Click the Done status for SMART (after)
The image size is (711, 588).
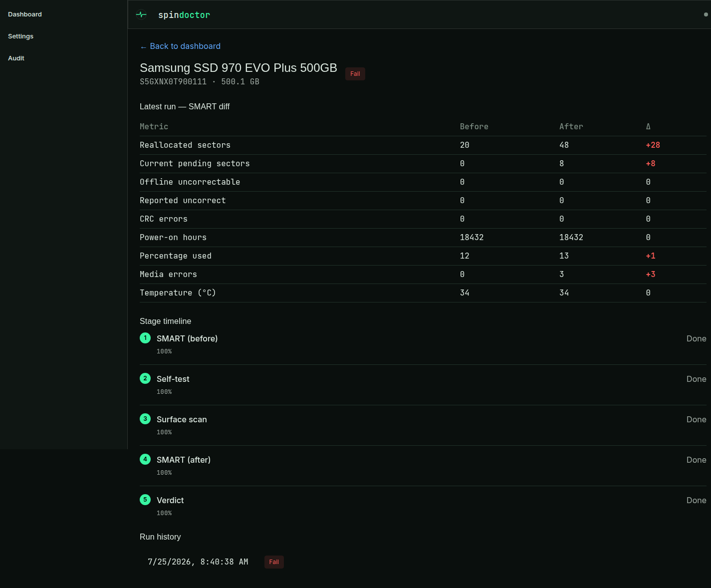[697, 460]
